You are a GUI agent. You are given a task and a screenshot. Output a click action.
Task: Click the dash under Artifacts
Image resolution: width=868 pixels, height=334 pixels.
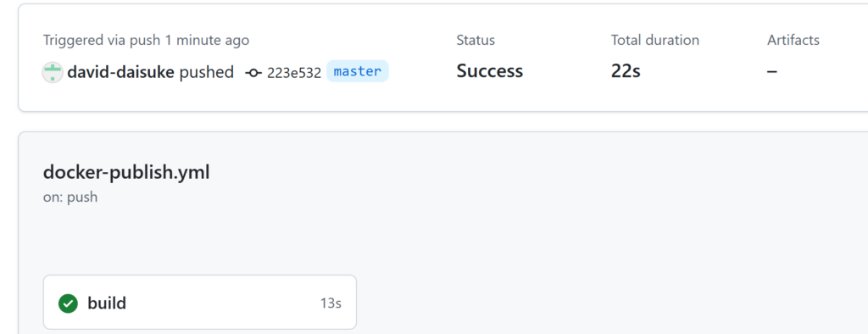(x=772, y=71)
